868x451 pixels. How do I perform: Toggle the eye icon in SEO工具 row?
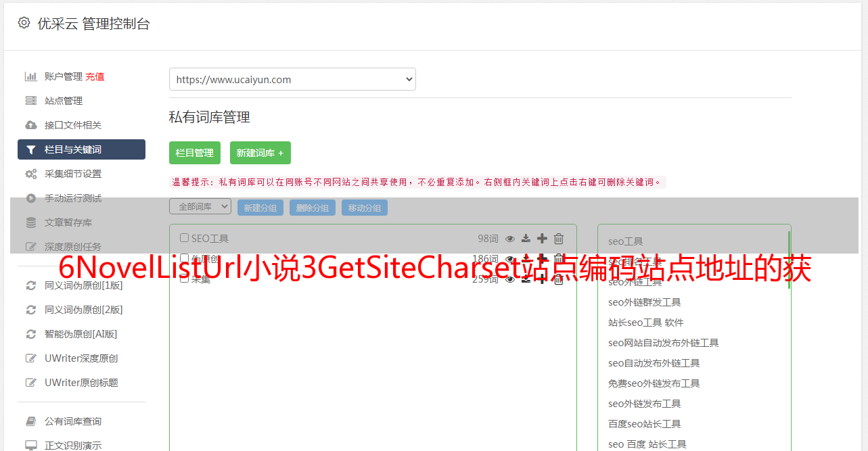tap(510, 239)
